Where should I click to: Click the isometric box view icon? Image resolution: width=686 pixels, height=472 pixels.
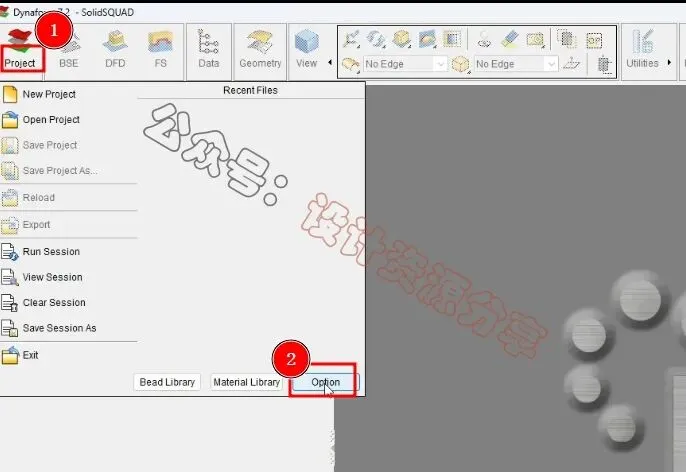[401, 39]
